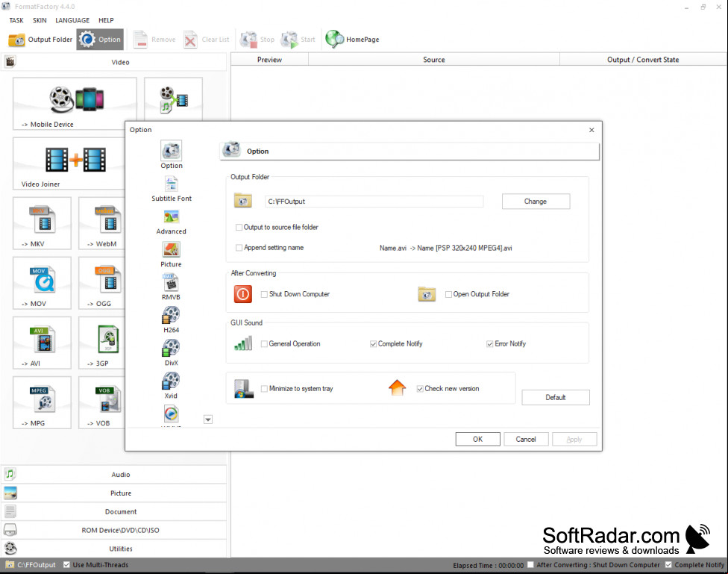Collapse the Video category header
The height and width of the screenshot is (574, 728).
(x=113, y=62)
